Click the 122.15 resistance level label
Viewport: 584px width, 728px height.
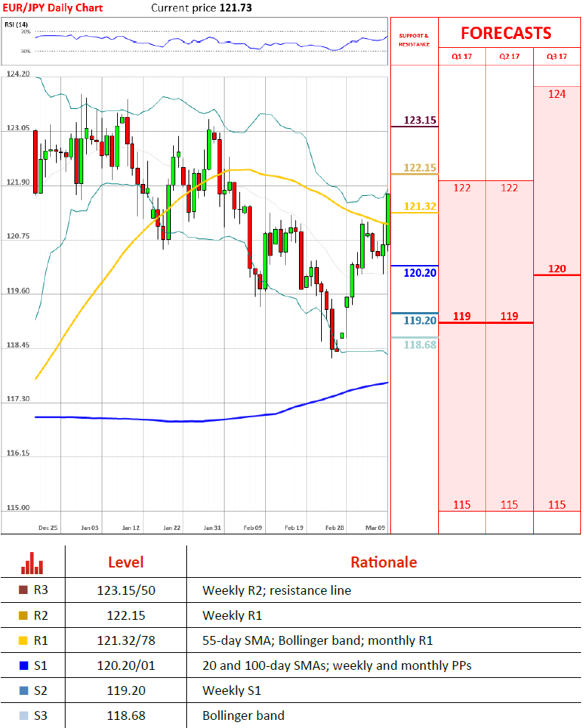point(420,168)
